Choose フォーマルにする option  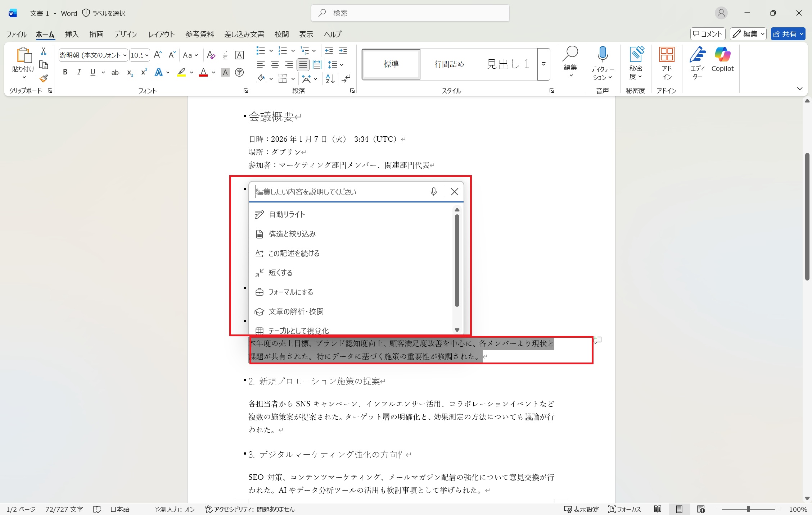coord(290,292)
